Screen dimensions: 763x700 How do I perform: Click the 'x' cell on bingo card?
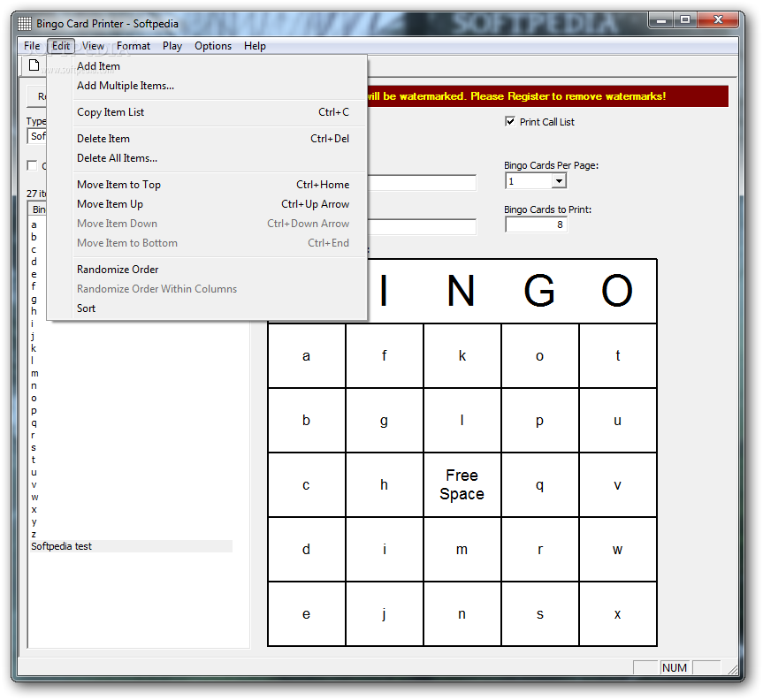[x=618, y=614]
